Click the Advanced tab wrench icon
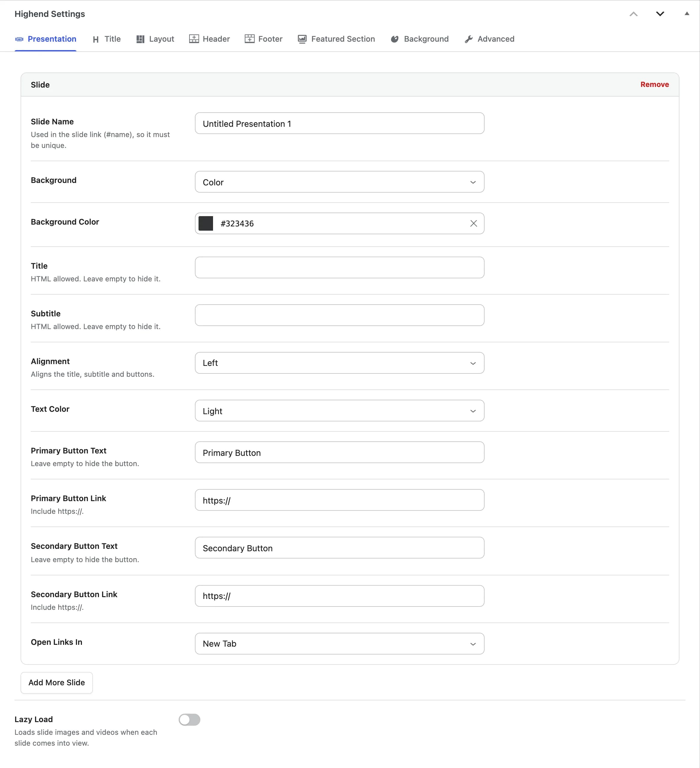 click(x=469, y=39)
